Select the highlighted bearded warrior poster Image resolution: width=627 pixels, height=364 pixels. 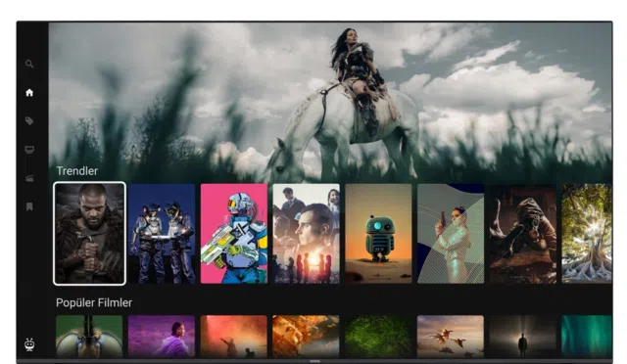point(89,234)
